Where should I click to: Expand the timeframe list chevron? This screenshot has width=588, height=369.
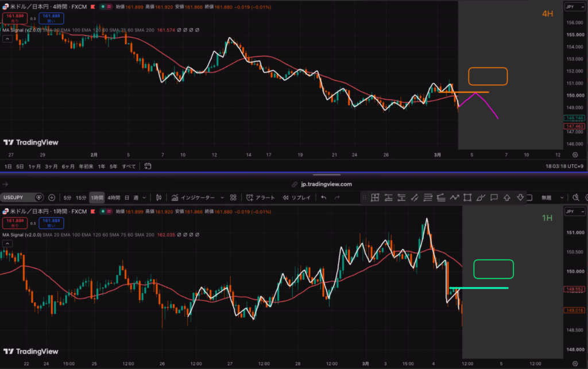pyautogui.click(x=144, y=197)
